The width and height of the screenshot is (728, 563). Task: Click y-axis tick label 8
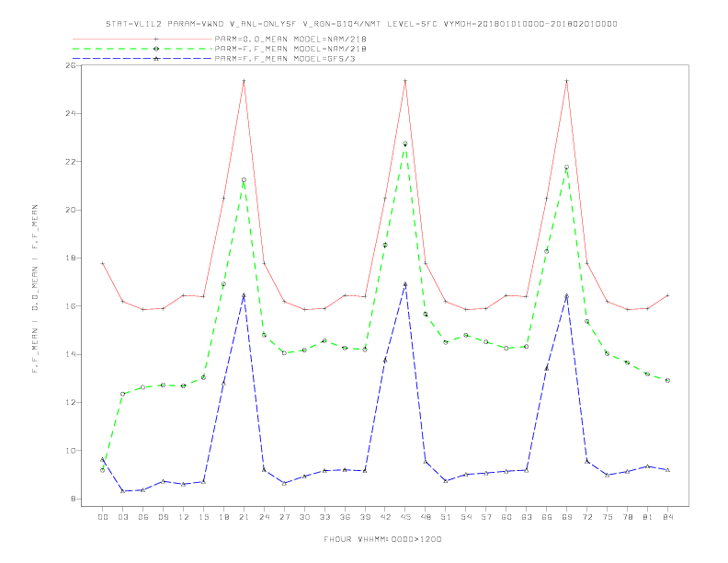74,499
